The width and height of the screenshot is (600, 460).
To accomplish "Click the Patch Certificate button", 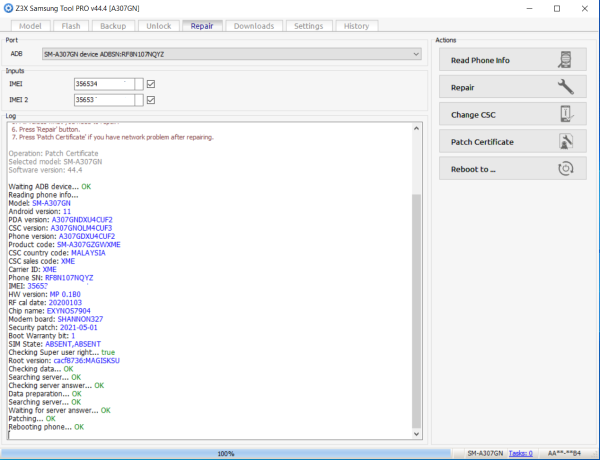I will 513,141.
